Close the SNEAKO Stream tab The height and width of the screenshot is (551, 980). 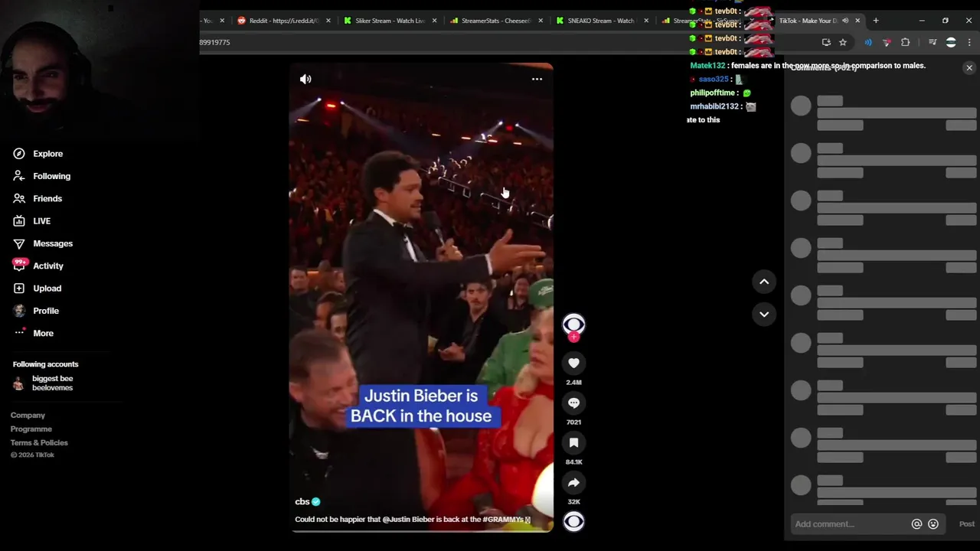(647, 21)
